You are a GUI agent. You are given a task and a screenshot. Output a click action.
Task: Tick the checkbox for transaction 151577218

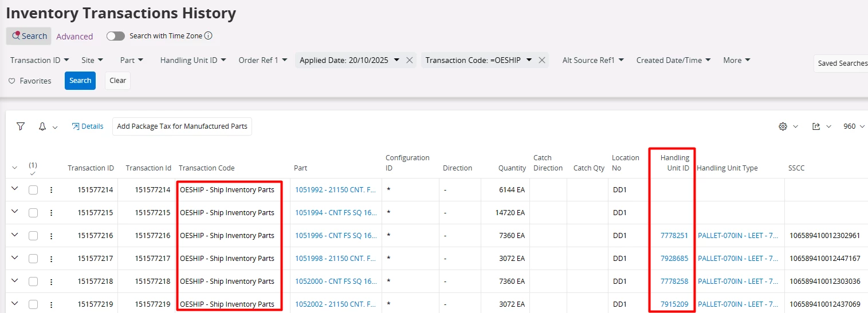(33, 282)
